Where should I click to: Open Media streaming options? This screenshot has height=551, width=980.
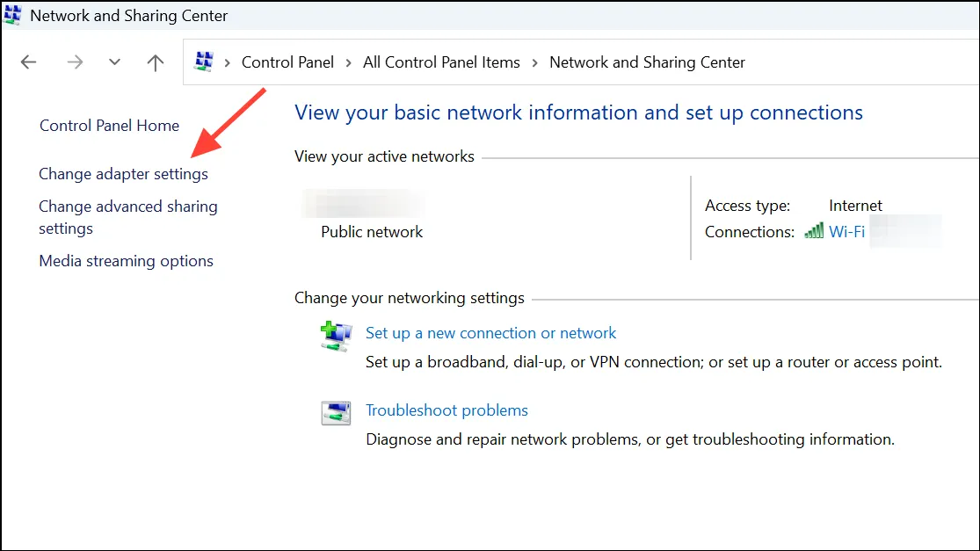(127, 260)
